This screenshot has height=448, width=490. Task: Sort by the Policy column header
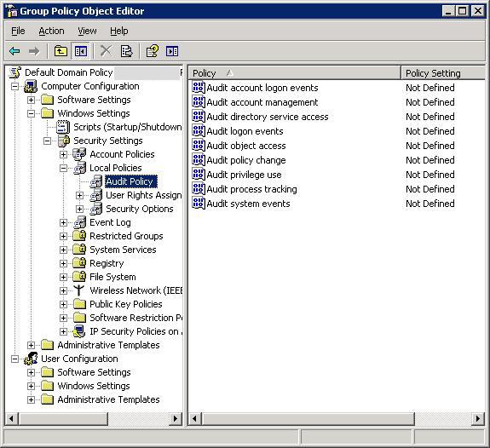294,73
